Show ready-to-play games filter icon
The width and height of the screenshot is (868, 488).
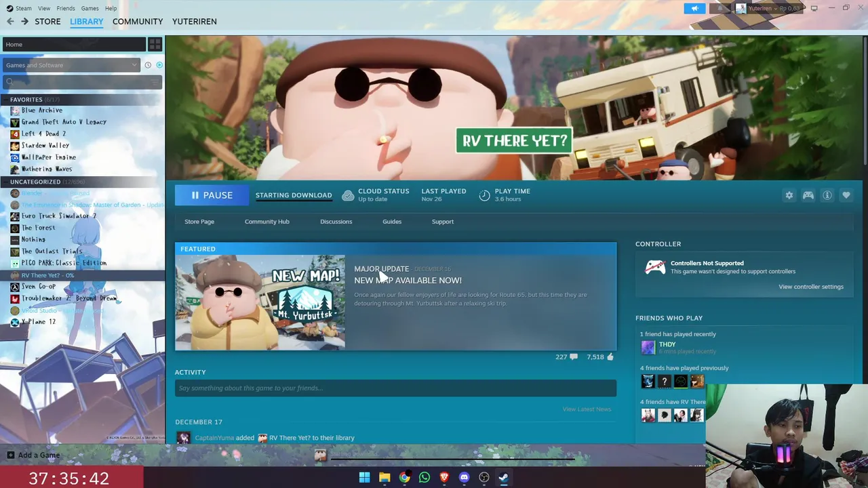(x=159, y=65)
